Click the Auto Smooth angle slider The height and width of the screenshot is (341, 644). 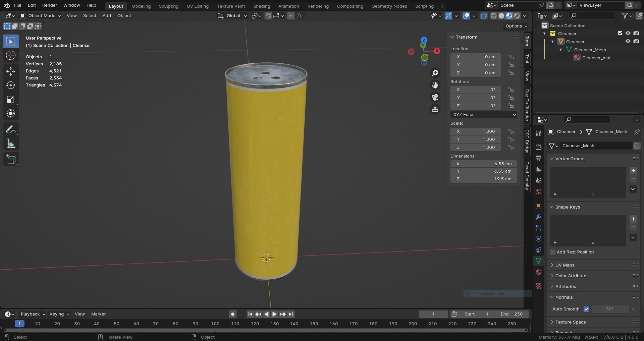click(x=610, y=309)
